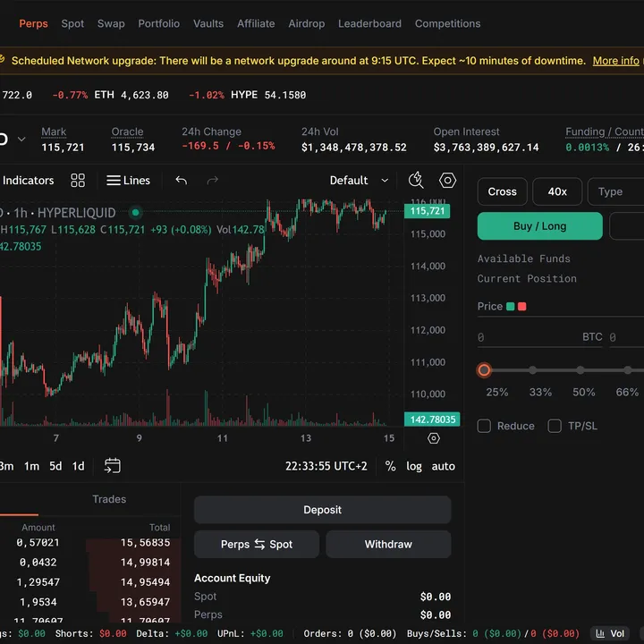The image size is (644, 644).
Task: Set the size slider to 50%
Action: (x=580, y=370)
